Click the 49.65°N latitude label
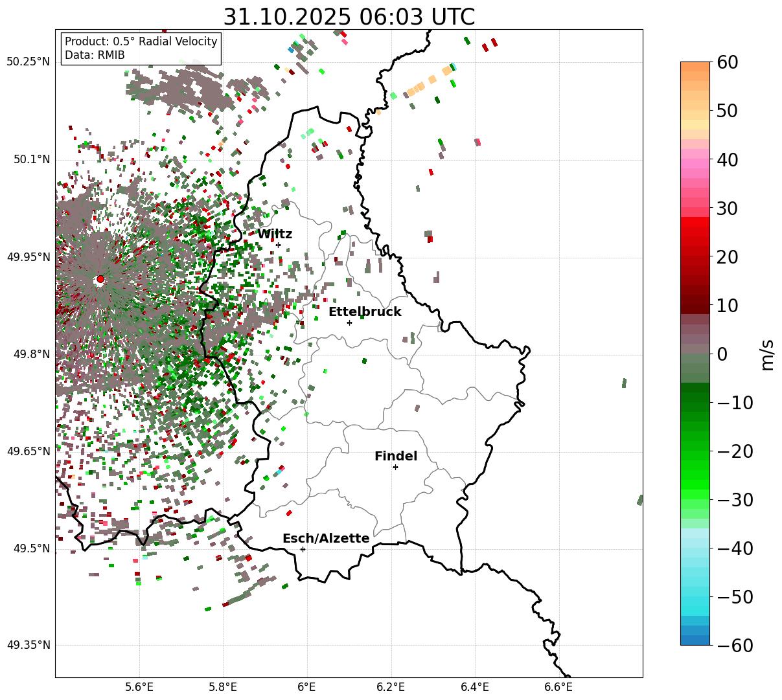The height and width of the screenshot is (700, 782). pos(28,451)
